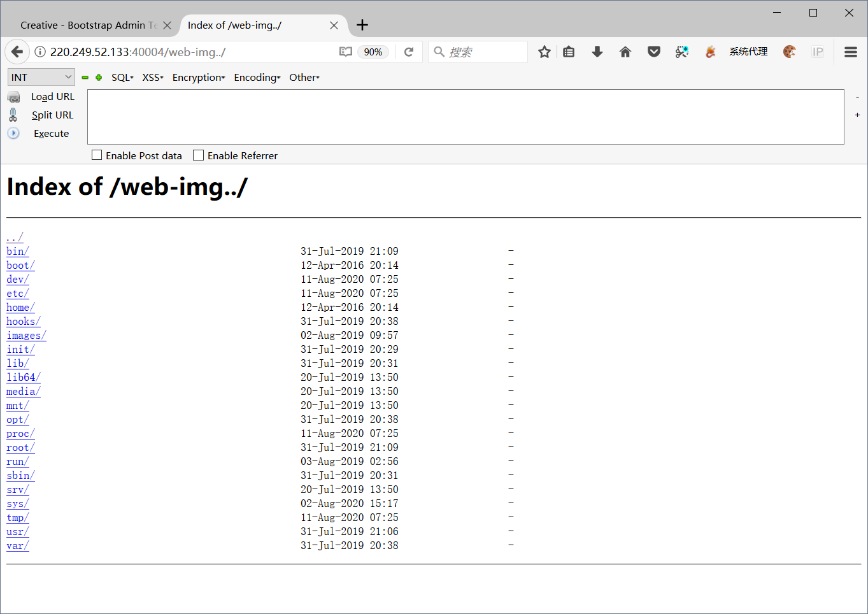Click the cookie manager extension icon
This screenshot has width=868, height=614.
click(790, 52)
